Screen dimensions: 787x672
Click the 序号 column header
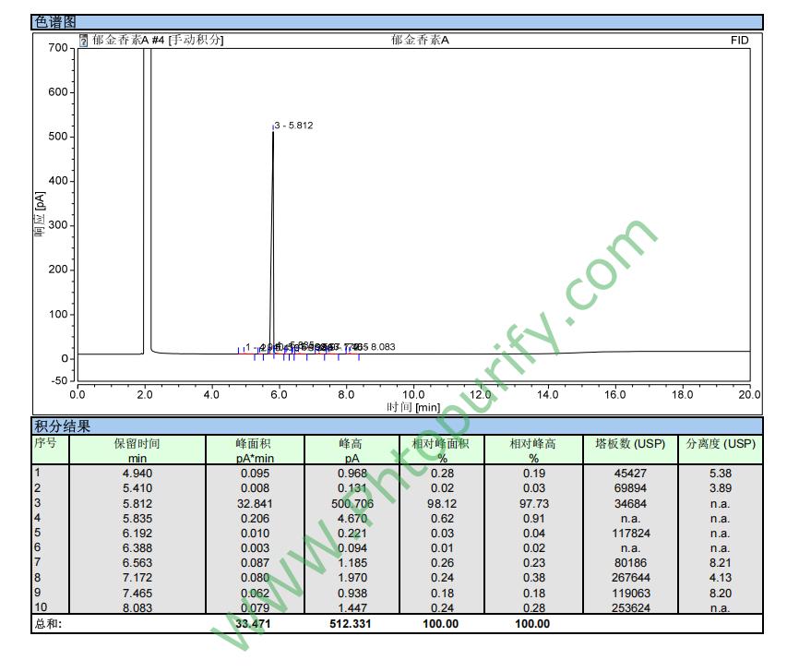tap(46, 443)
